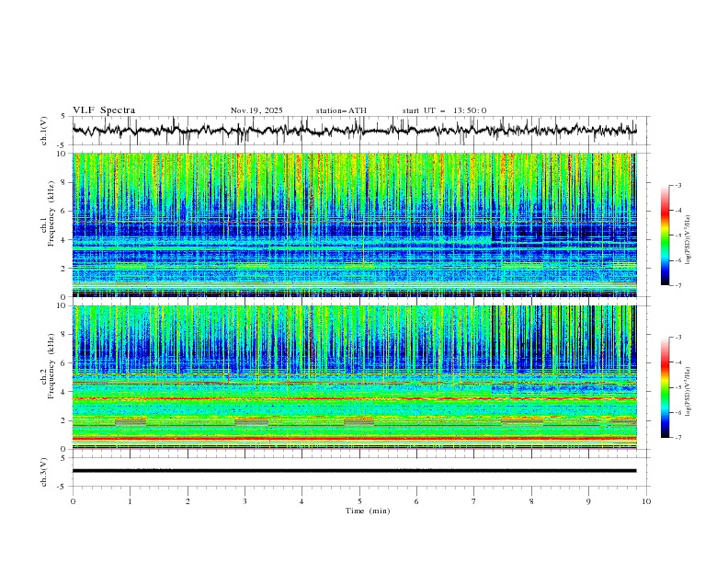Click the start UT 13:50:0 text
Image resolution: width=728 pixels, height=563 pixels.
point(444,110)
